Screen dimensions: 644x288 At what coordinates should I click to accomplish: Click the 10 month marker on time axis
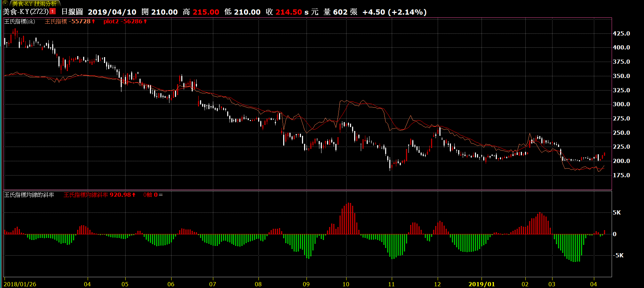[x=346, y=284]
